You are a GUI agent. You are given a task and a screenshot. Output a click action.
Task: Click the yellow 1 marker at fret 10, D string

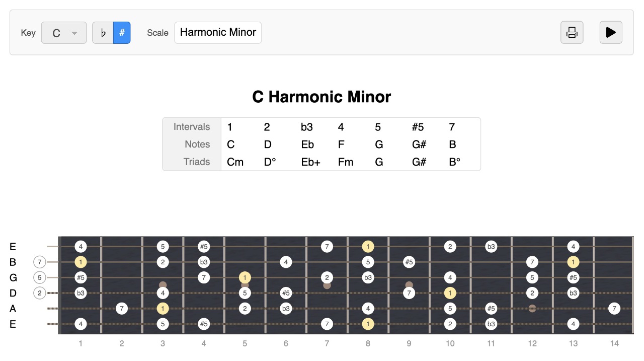pyautogui.click(x=450, y=293)
